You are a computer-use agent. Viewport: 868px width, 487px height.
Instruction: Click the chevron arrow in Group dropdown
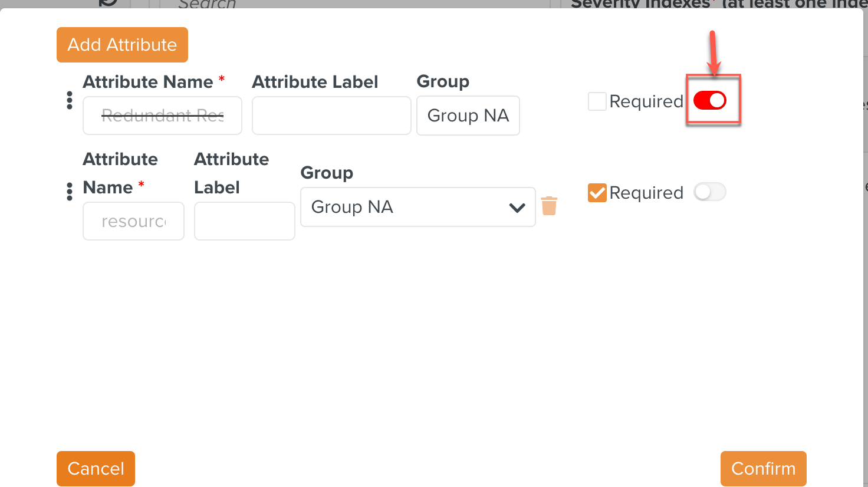click(x=517, y=208)
